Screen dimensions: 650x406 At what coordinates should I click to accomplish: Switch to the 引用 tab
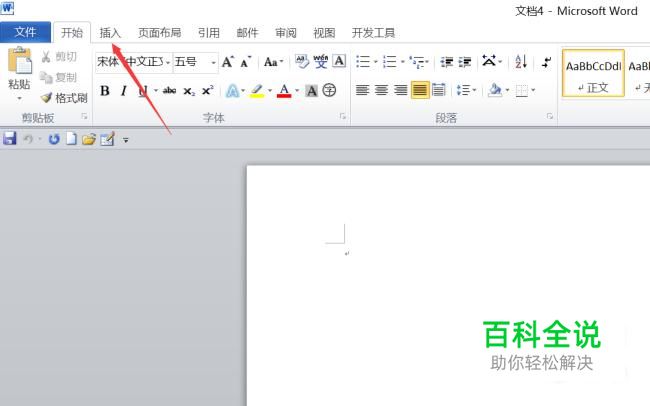(x=209, y=33)
